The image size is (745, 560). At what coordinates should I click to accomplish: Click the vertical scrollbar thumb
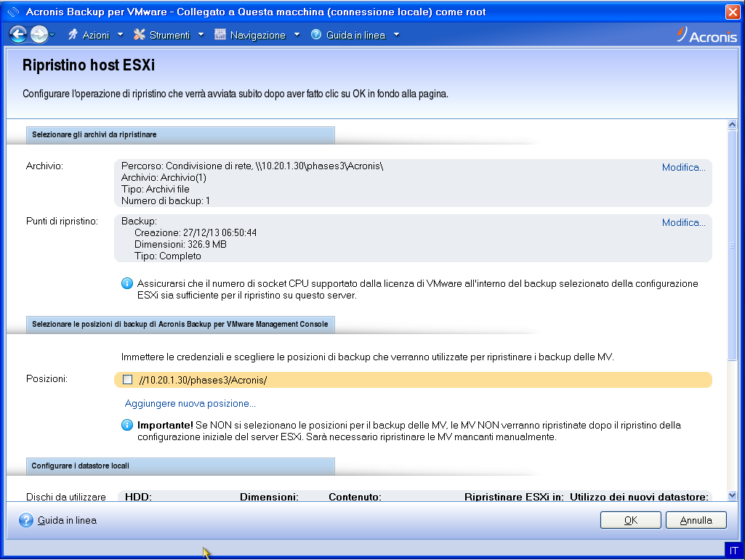click(732, 245)
